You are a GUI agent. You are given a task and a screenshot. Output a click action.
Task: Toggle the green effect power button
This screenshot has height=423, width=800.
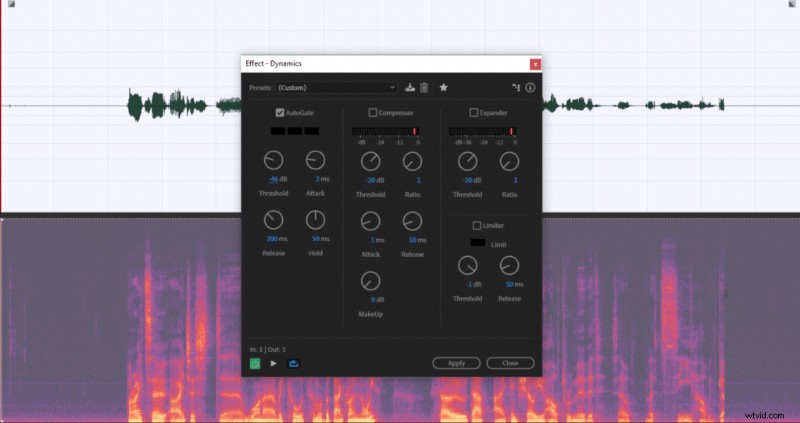pyautogui.click(x=255, y=363)
